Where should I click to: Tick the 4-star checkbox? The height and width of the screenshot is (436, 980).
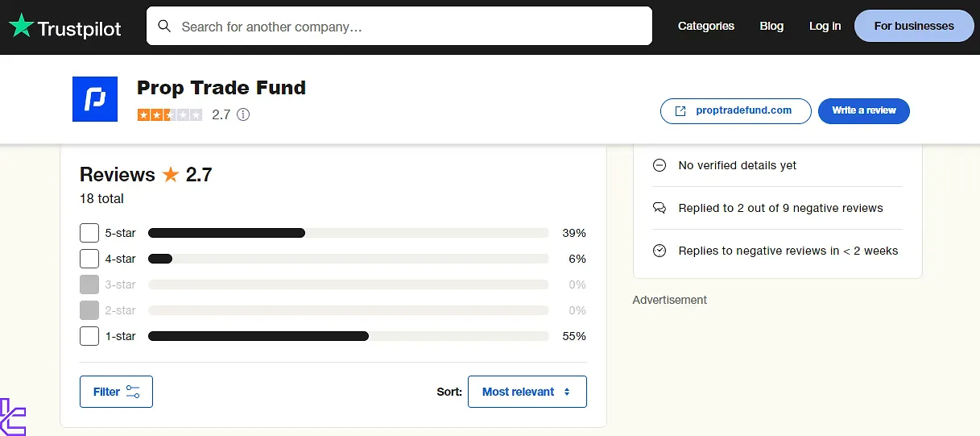(x=89, y=259)
